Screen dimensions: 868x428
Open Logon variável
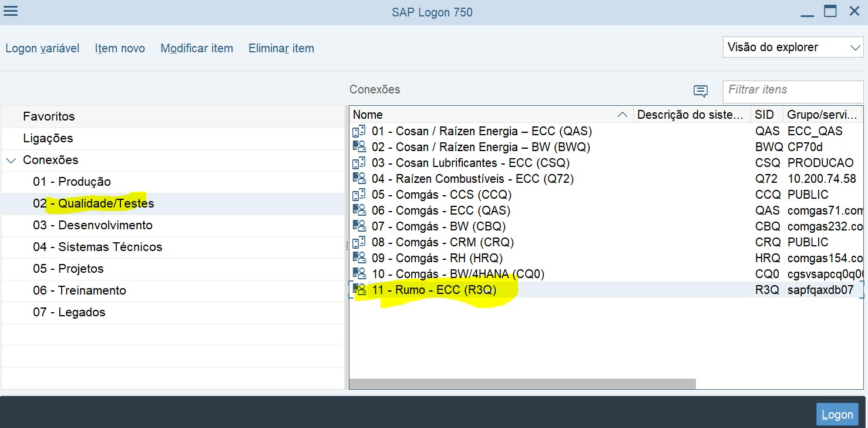(x=42, y=48)
